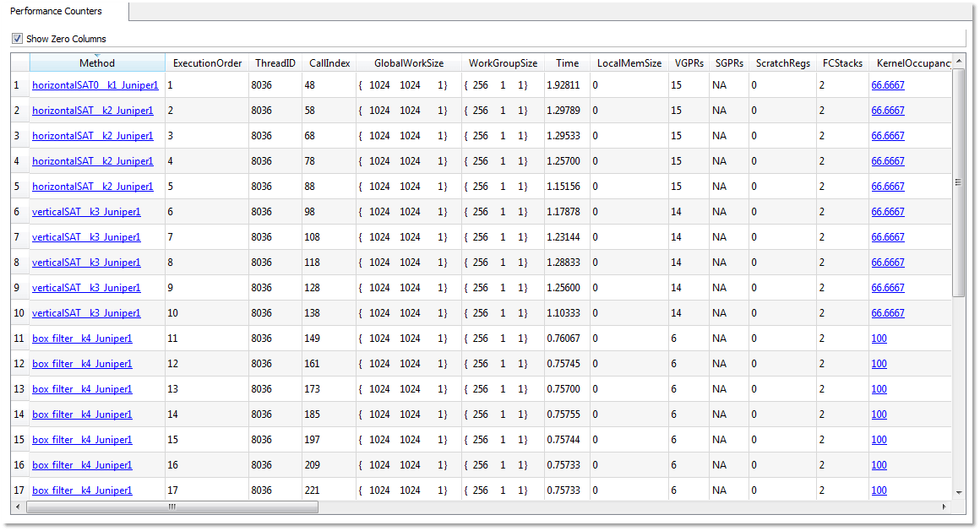The image size is (980, 531).
Task: Click the ScratchRegs column header
Action: point(782,63)
